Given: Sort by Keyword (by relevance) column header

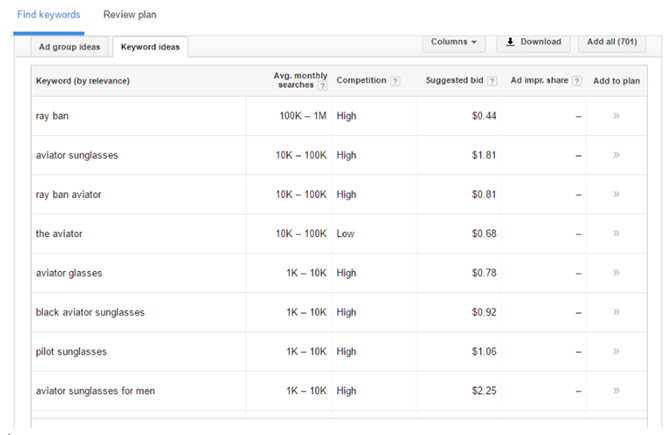Looking at the screenshot, I should (83, 80).
